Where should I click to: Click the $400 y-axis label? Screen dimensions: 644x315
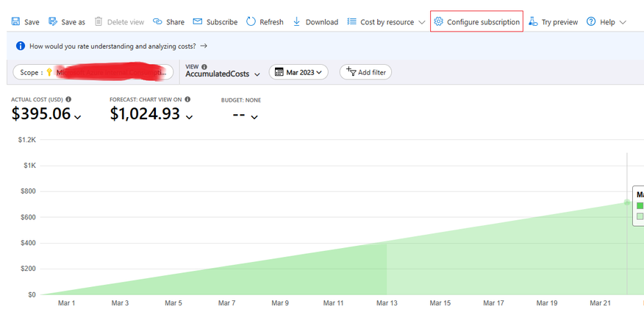click(28, 243)
